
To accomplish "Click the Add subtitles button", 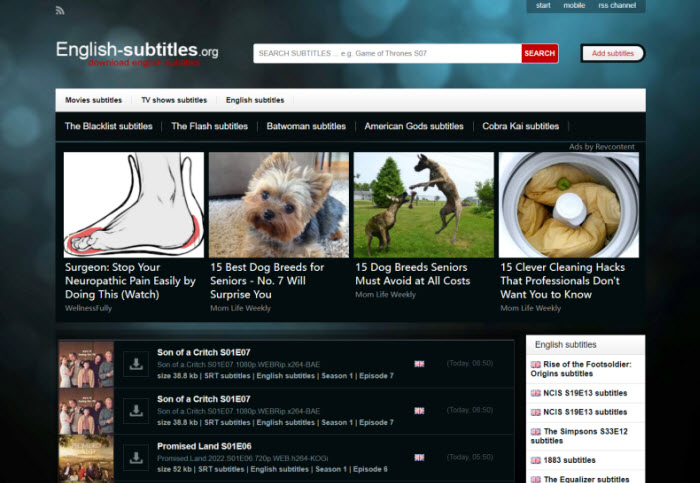I will [x=613, y=53].
